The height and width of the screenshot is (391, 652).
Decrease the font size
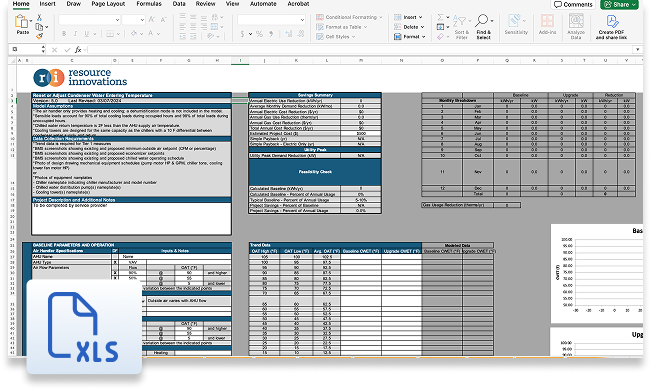tap(163, 20)
